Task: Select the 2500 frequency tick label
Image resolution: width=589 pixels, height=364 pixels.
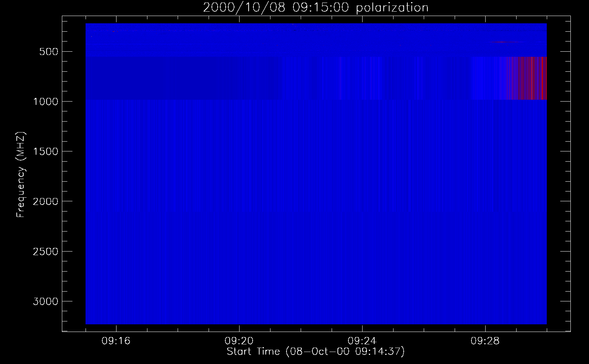Action: click(x=46, y=252)
